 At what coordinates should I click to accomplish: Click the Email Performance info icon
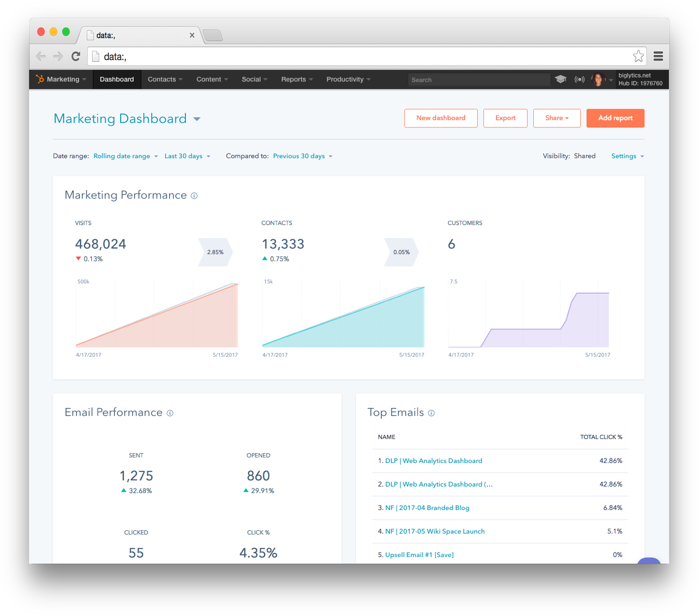pyautogui.click(x=170, y=413)
